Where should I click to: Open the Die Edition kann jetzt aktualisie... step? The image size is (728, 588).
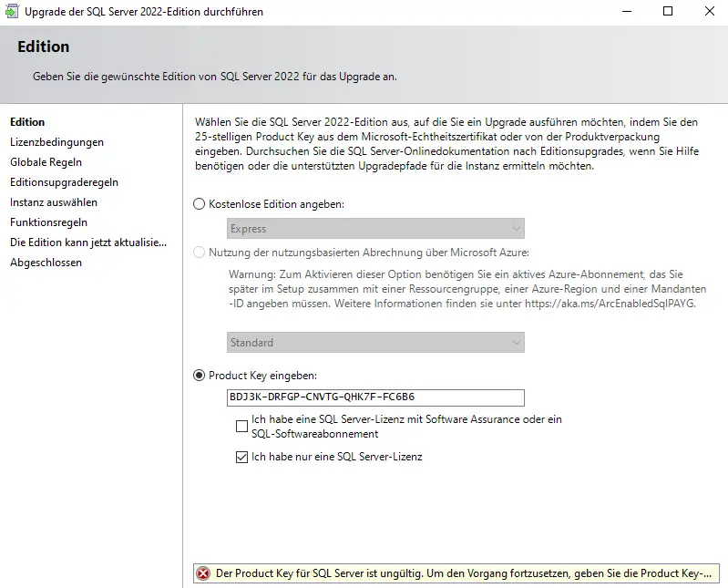point(88,242)
